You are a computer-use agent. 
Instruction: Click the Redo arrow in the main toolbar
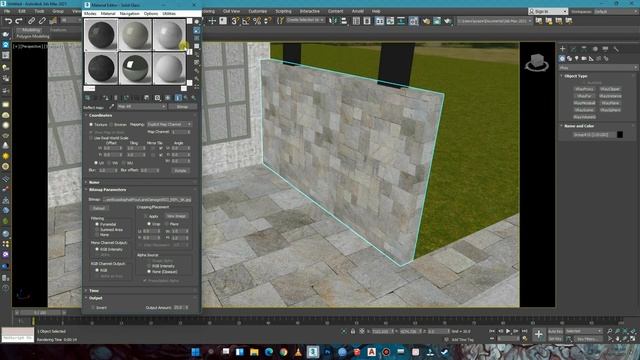point(19,21)
